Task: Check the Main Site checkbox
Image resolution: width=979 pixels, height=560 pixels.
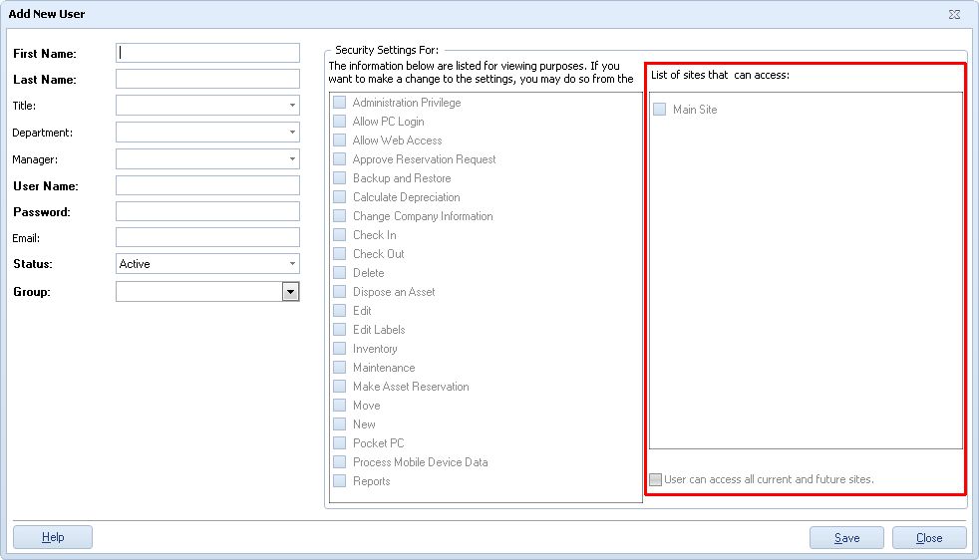Action: click(x=660, y=110)
